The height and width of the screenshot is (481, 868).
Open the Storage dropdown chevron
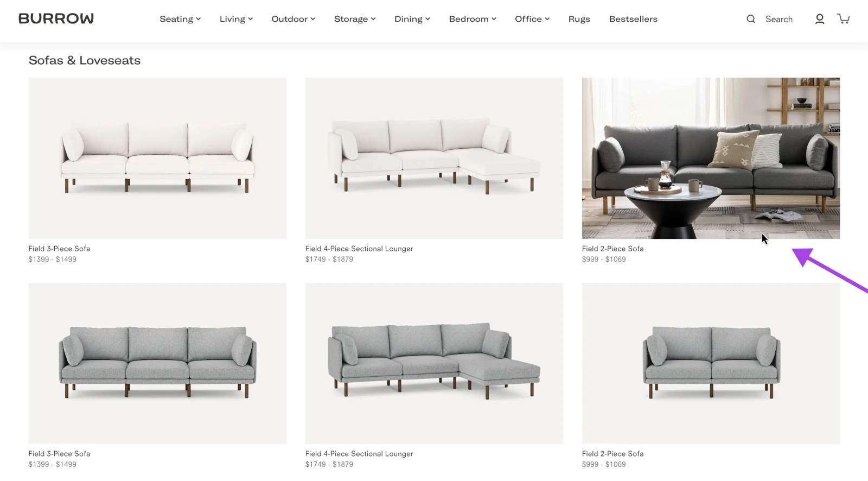click(373, 19)
